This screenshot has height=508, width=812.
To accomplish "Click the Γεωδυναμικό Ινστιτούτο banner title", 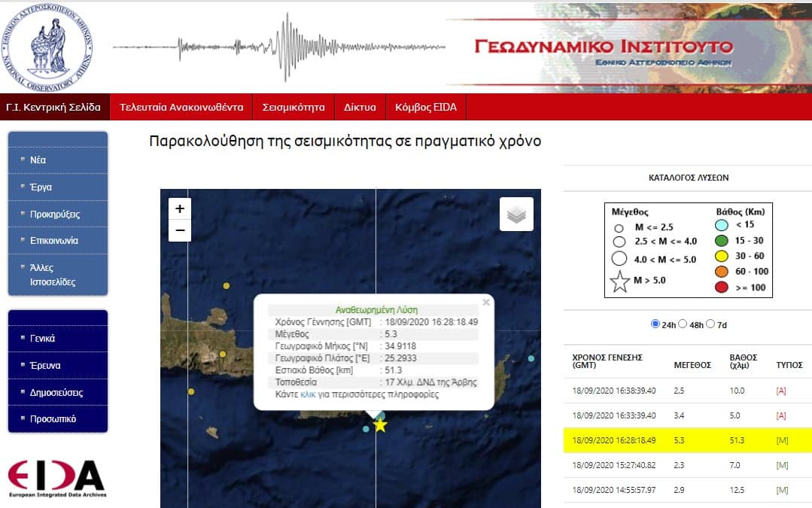I will [x=604, y=46].
